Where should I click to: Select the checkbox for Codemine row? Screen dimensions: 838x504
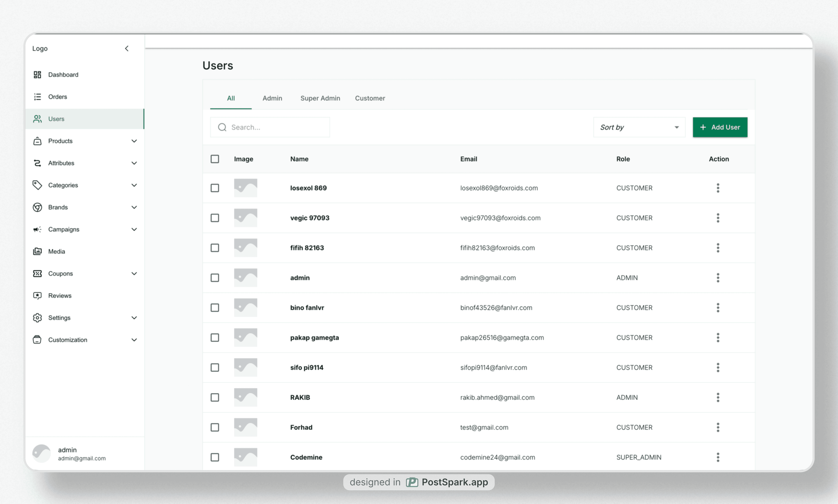pos(215,457)
